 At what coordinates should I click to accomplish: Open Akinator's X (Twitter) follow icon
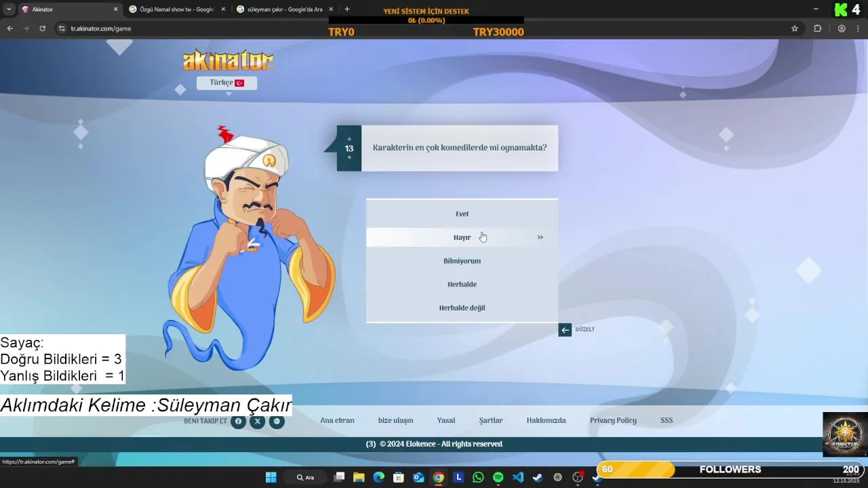pos(258,422)
